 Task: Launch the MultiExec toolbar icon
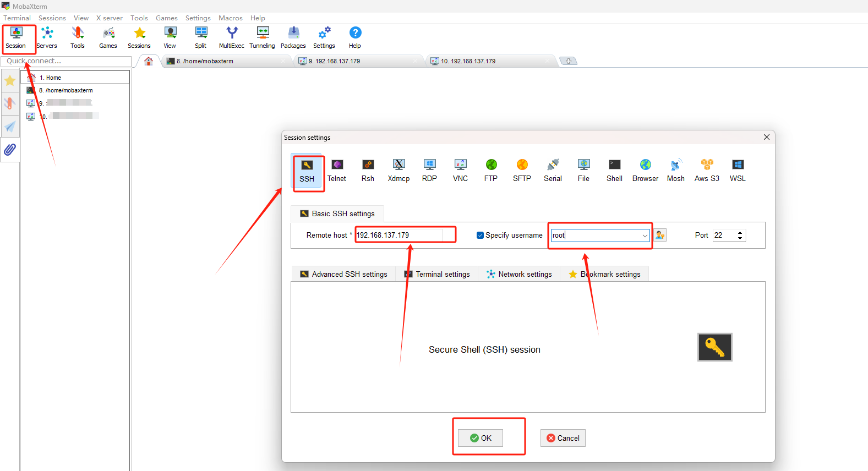coord(232,38)
